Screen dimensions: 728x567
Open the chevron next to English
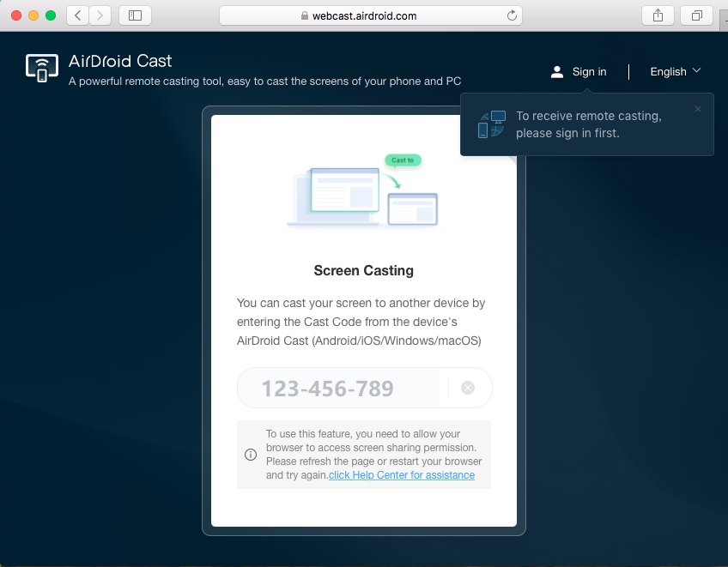point(695,71)
